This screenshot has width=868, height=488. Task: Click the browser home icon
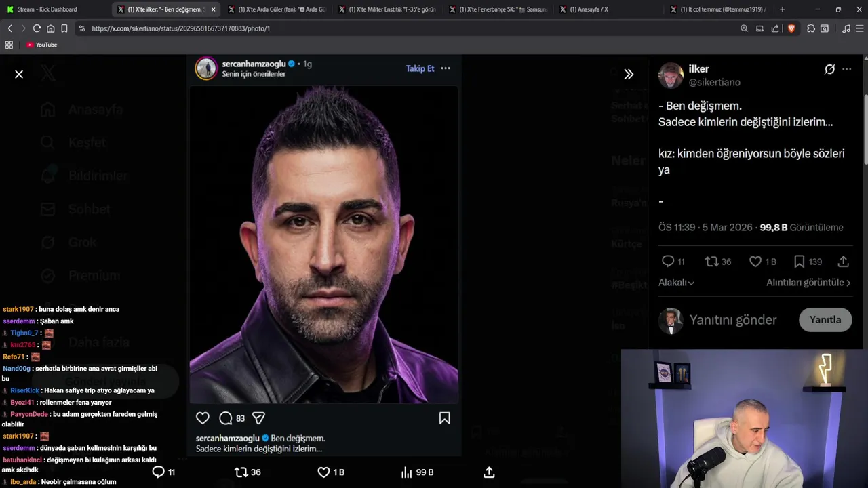point(50,28)
